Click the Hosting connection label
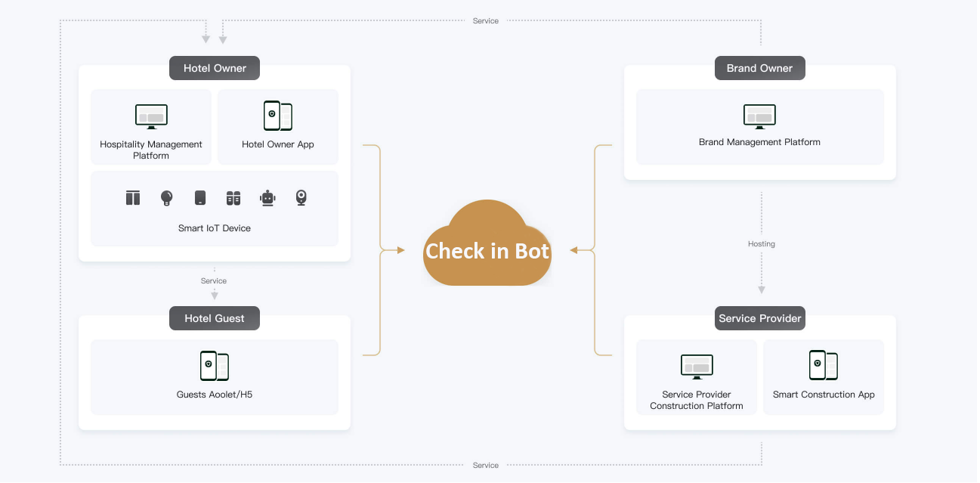Viewport: 980px width, 483px height. [x=761, y=243]
